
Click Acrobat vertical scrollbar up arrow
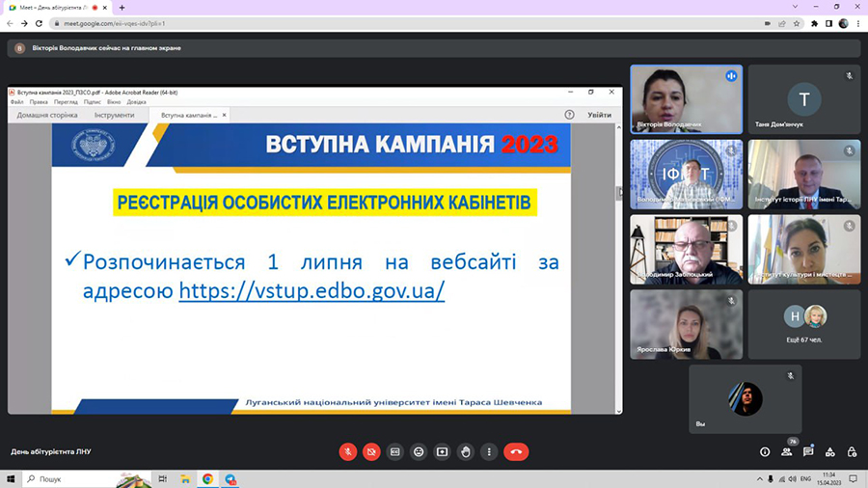(x=619, y=127)
